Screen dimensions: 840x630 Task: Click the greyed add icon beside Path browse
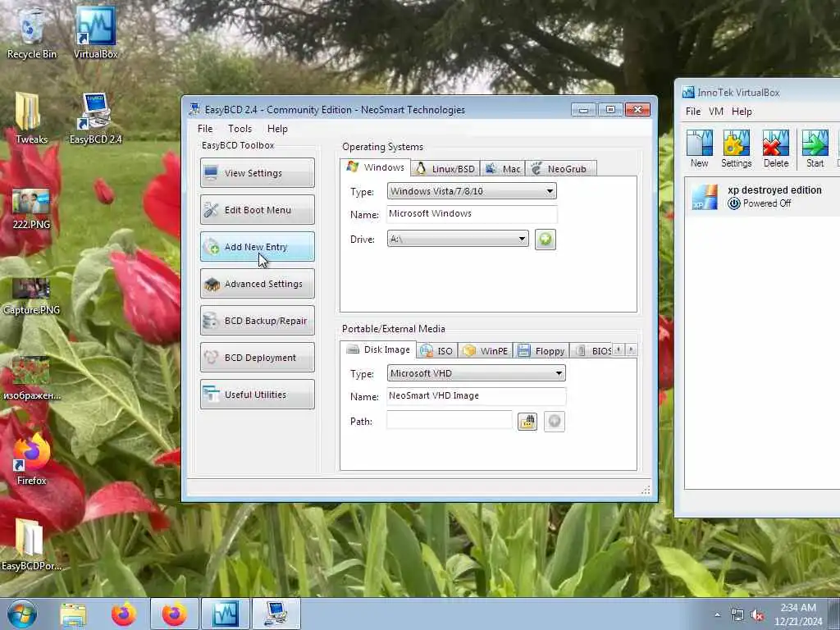(x=555, y=422)
